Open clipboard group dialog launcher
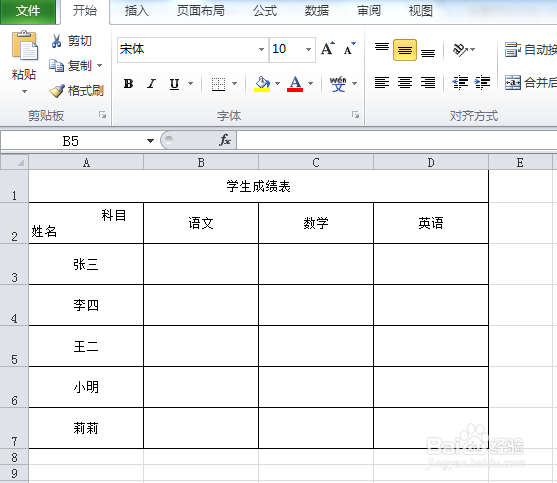 (103, 115)
